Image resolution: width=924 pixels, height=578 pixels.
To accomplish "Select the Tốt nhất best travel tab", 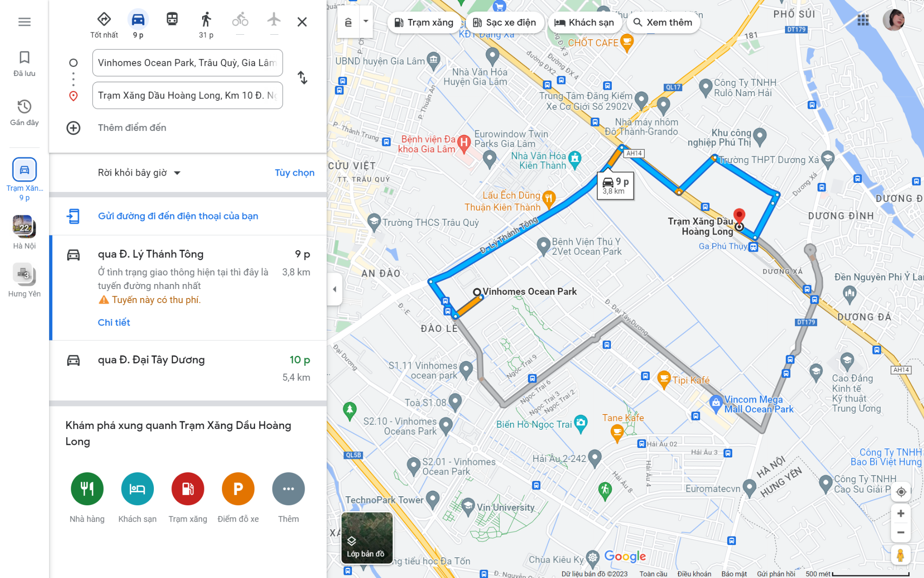I will (104, 25).
